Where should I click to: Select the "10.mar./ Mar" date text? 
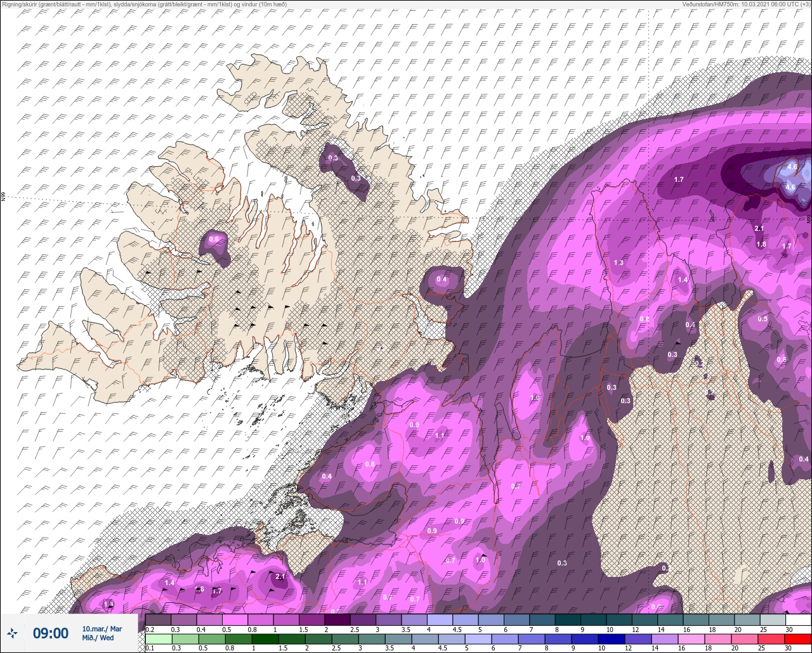point(102,629)
